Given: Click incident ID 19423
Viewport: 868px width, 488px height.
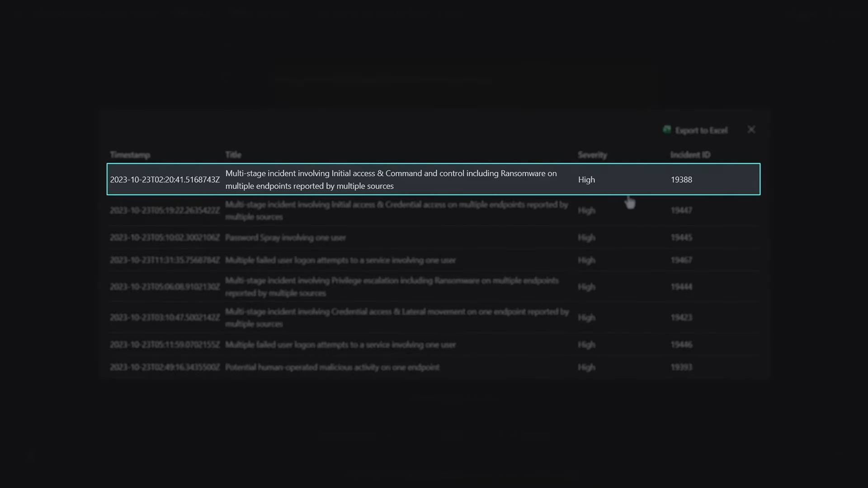Looking at the screenshot, I should pyautogui.click(x=681, y=318).
